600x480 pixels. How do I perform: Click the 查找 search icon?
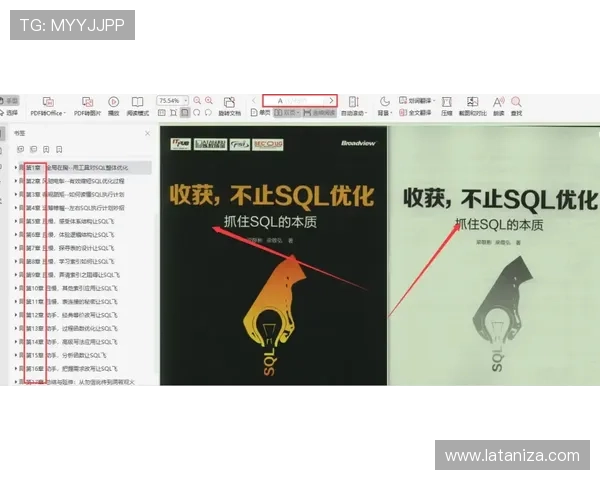tap(516, 102)
